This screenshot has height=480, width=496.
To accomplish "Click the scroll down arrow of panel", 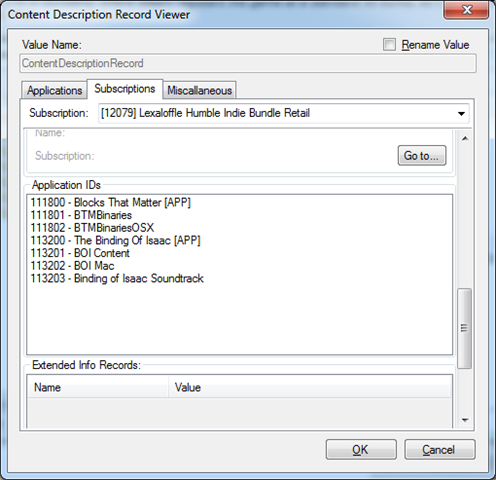I will click(465, 420).
